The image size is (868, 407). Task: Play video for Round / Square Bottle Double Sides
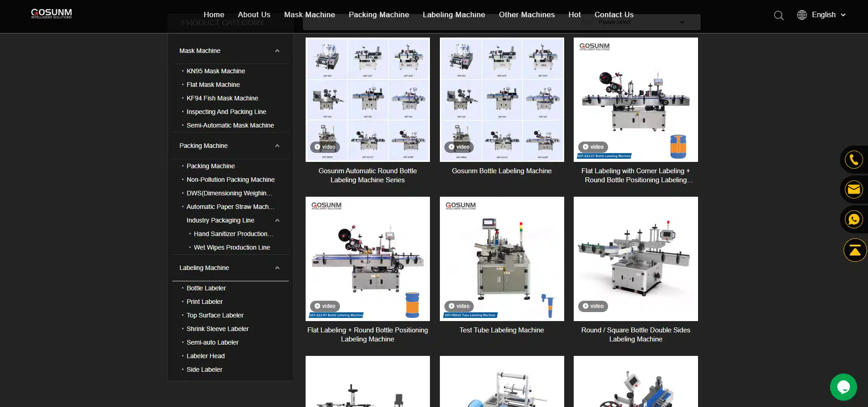[593, 306]
